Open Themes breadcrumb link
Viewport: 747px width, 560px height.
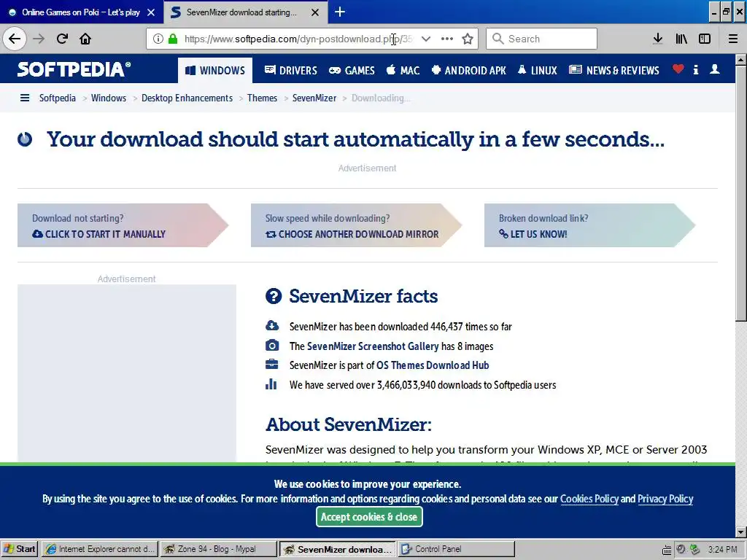[x=262, y=98]
